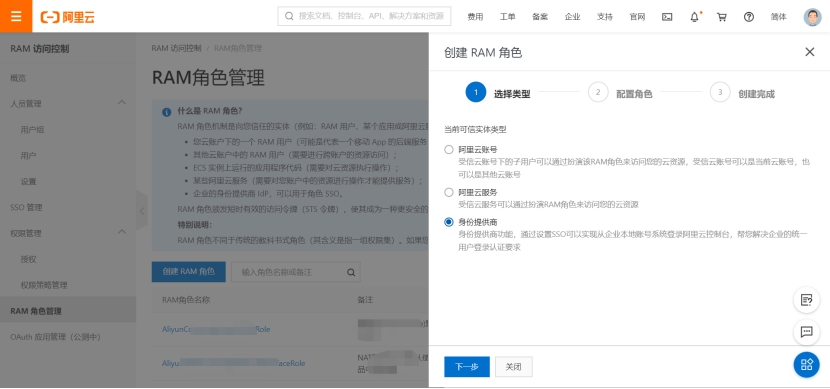Open the 费用 top menu item
830x389 pixels.
pyautogui.click(x=475, y=17)
